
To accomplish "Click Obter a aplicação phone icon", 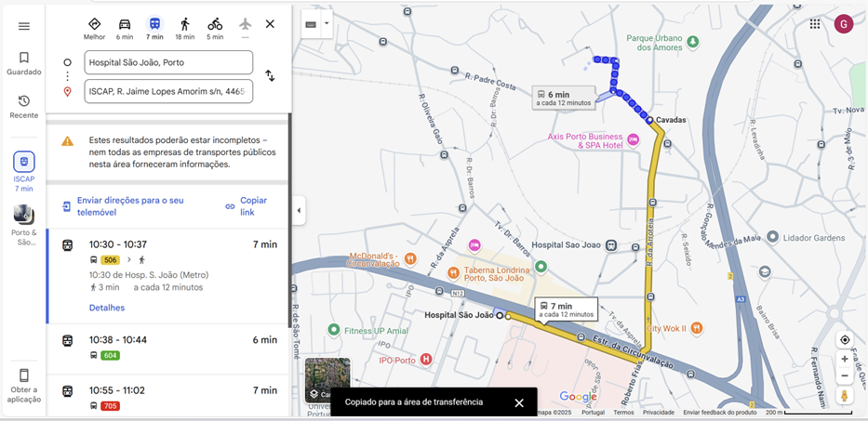I will tap(24, 375).
